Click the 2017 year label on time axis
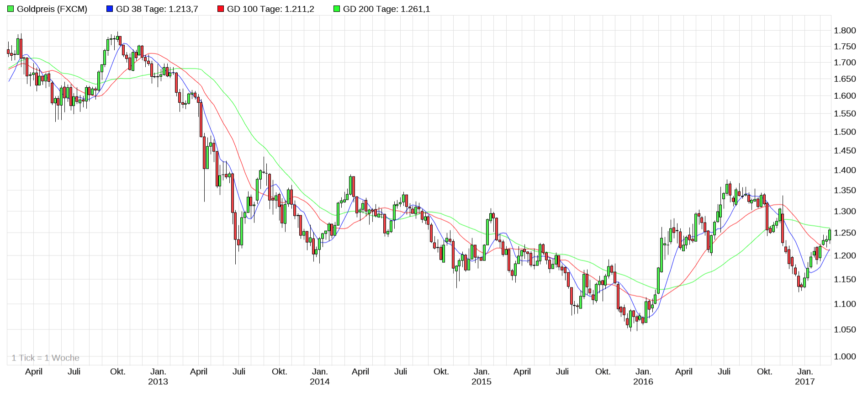This screenshot has height=393, width=868. [805, 382]
